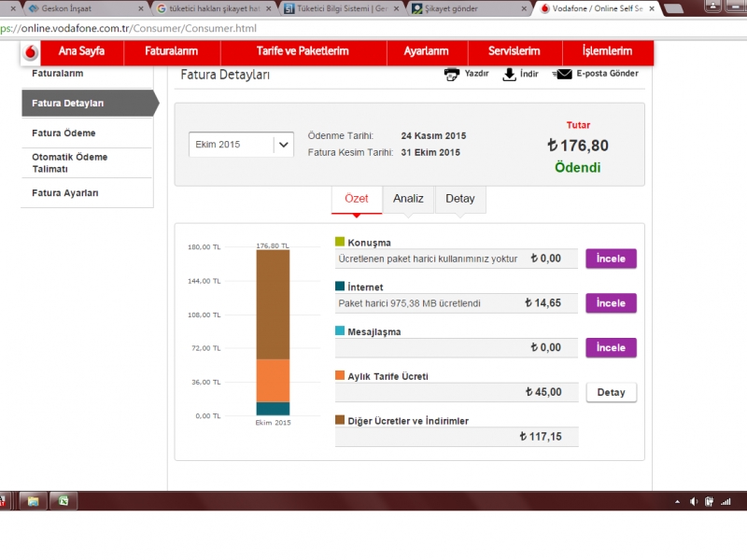This screenshot has height=560, width=747.
Task: Click the printer icon for Yazdır
Action: (x=452, y=75)
